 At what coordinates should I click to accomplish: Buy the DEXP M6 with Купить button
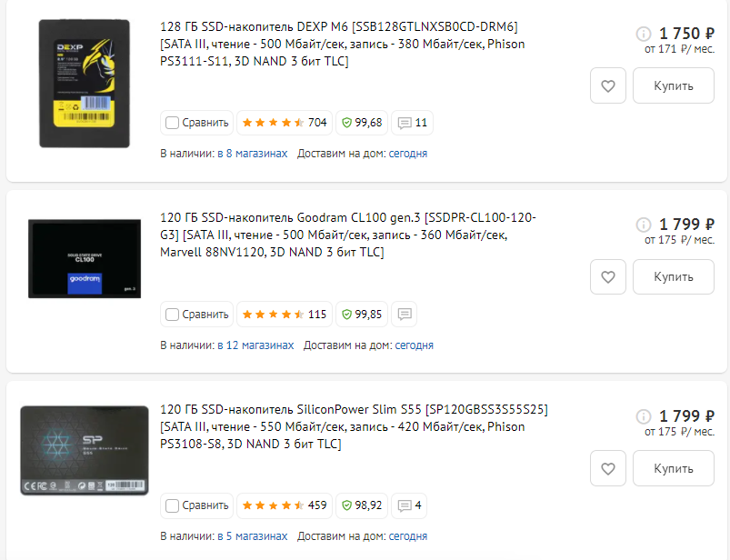[674, 85]
